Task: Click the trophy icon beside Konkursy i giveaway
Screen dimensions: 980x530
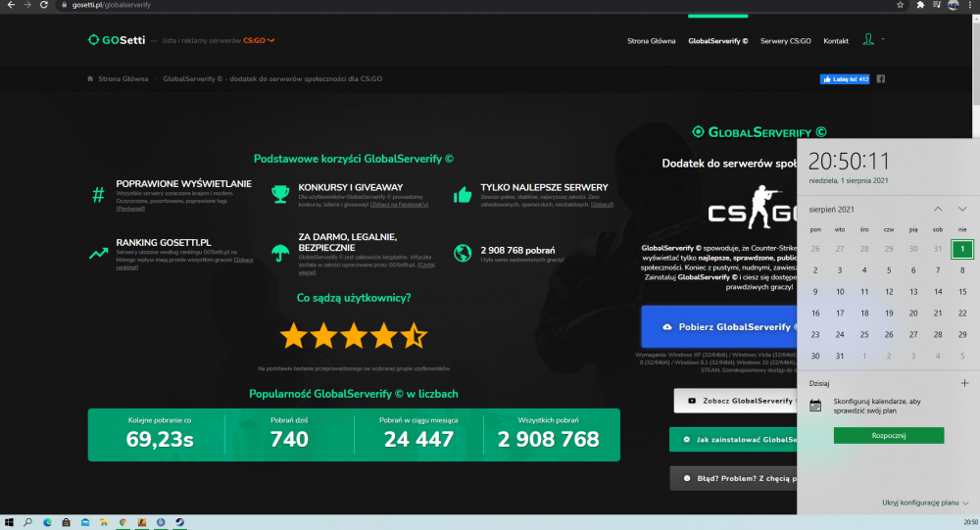Action: [280, 194]
